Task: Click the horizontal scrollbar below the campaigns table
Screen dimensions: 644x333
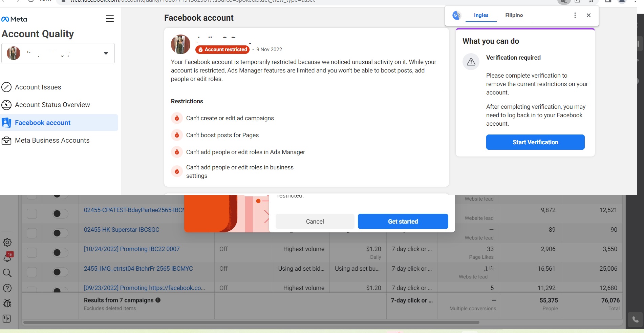Action: (x=251, y=322)
